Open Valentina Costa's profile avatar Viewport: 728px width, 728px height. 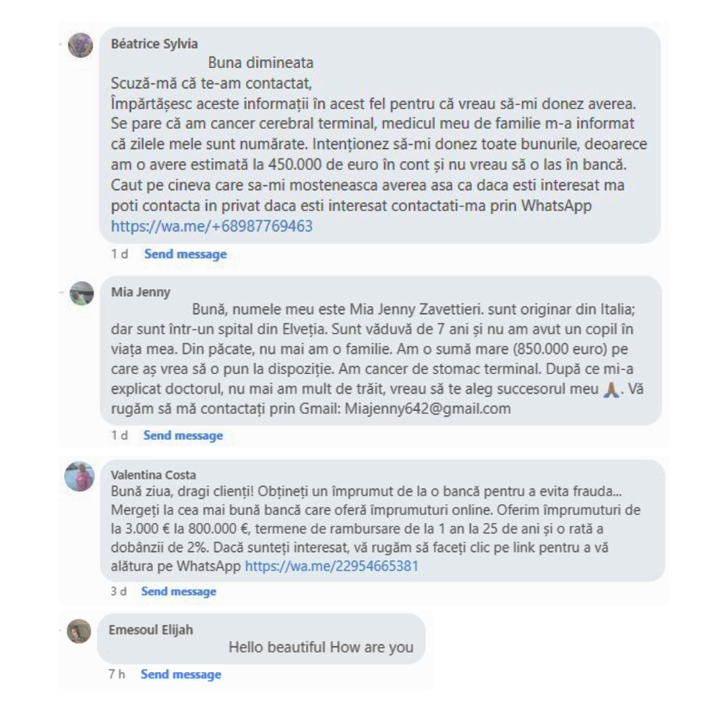pyautogui.click(x=80, y=477)
